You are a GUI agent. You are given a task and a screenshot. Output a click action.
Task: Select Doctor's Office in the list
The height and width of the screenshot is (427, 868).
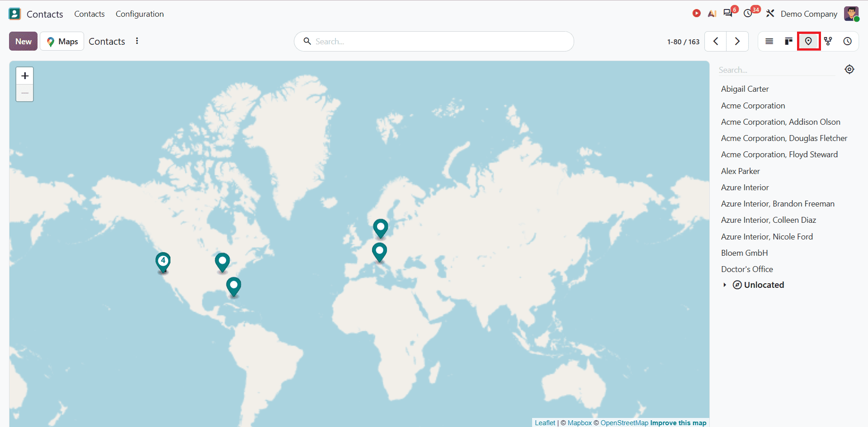pos(747,269)
